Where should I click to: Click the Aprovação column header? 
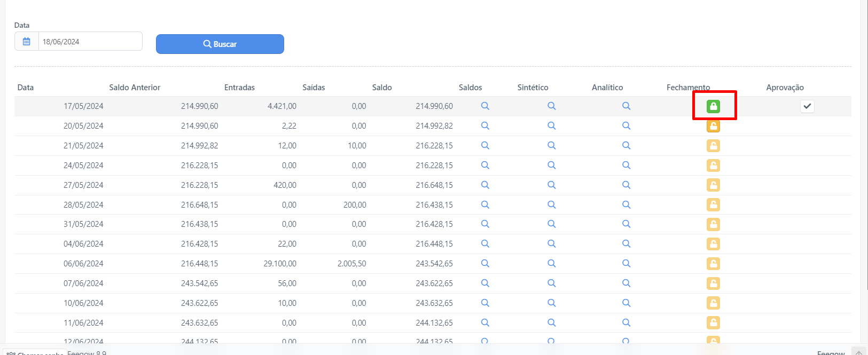tap(785, 88)
